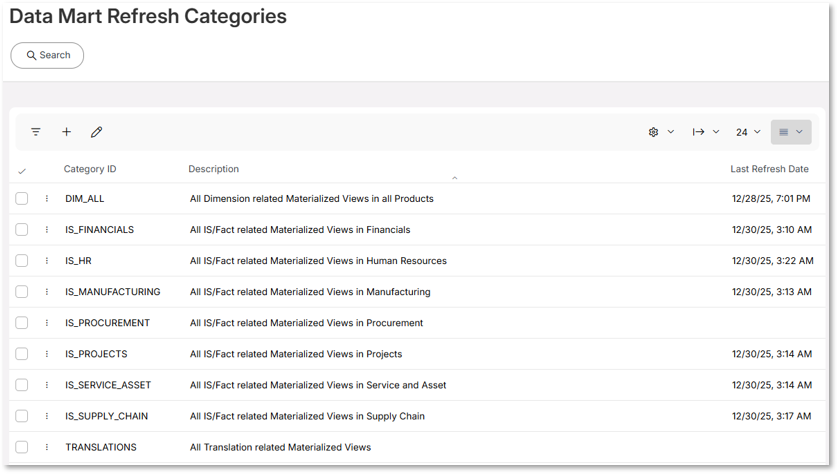Check the IS_HR row checkbox
Screen dimensions: 838x474
[x=21, y=261]
